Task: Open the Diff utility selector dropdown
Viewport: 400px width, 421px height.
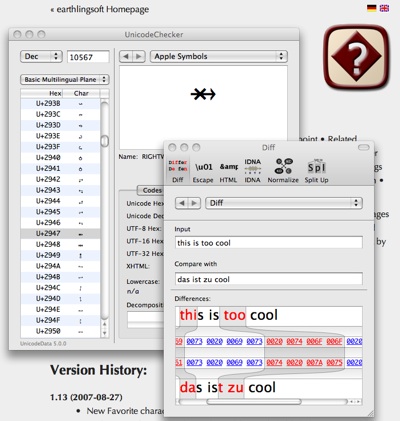Action: [284, 203]
